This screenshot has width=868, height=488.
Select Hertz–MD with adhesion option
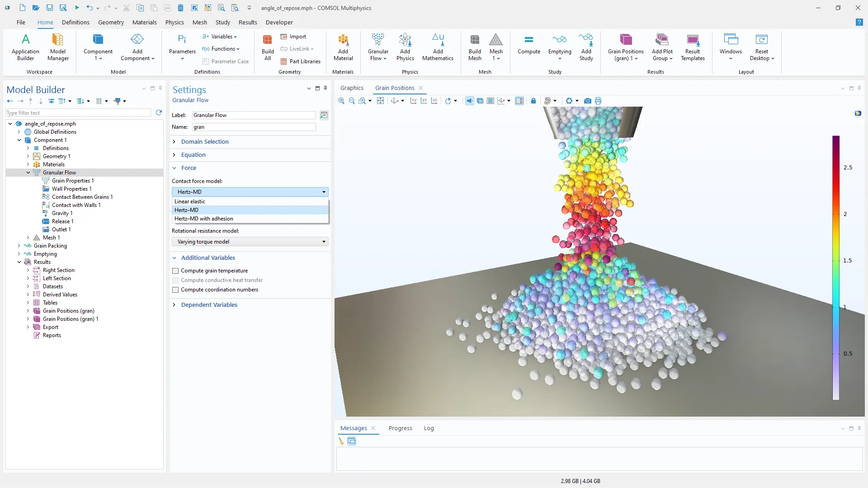click(204, 219)
